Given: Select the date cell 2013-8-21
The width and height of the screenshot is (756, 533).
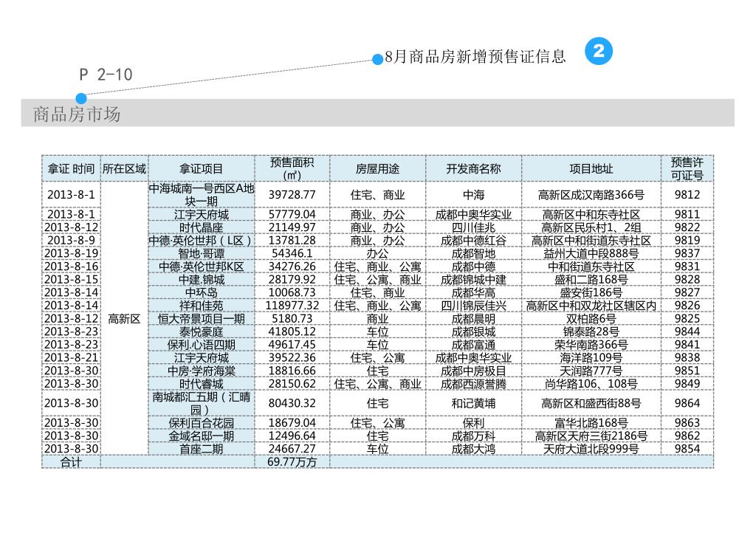Looking at the screenshot, I should pyautogui.click(x=71, y=357).
